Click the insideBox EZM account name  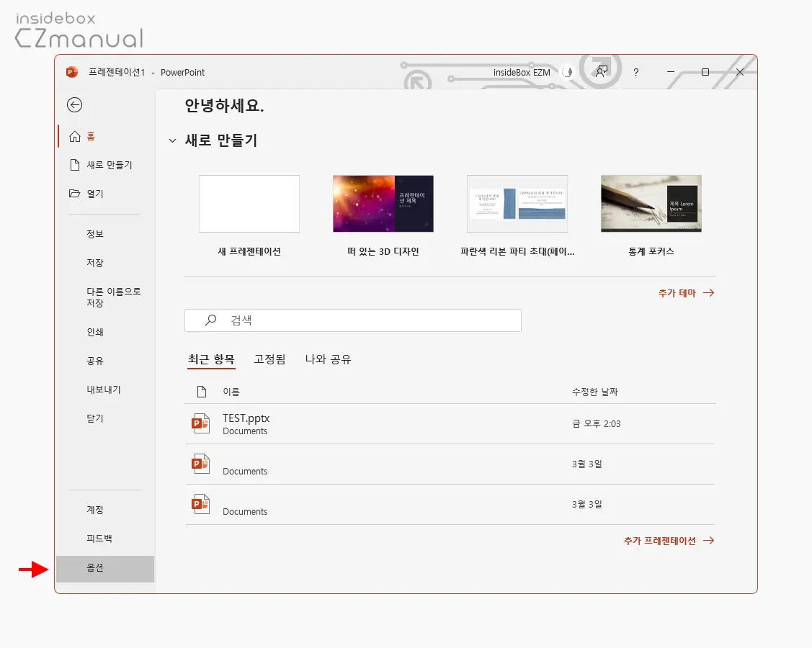tap(522, 73)
